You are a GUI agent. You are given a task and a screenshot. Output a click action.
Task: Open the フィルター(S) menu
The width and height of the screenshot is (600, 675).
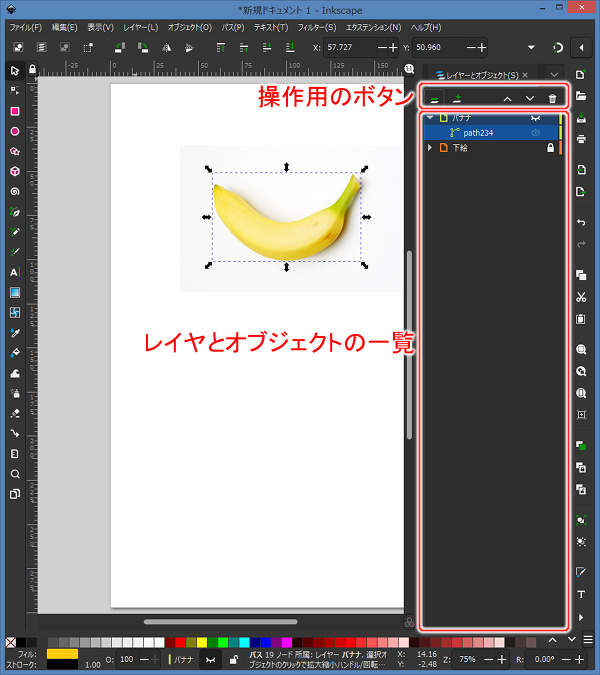coord(317,27)
